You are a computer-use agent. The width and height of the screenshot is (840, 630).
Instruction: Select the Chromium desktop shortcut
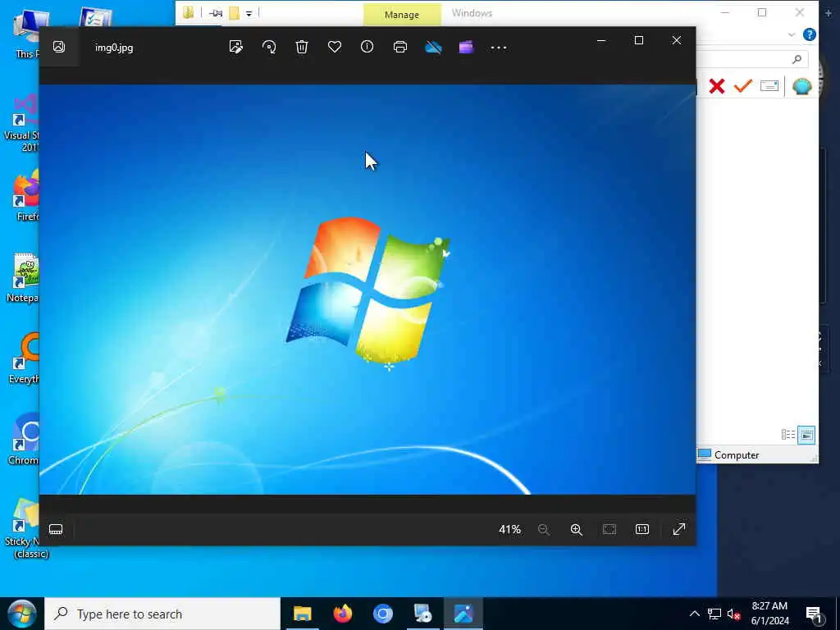pos(24,438)
